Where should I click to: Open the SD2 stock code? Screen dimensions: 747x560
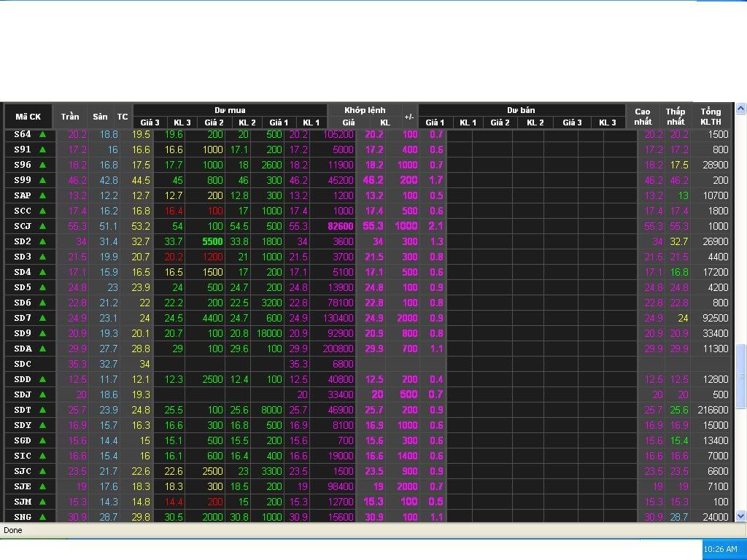pyautogui.click(x=23, y=241)
